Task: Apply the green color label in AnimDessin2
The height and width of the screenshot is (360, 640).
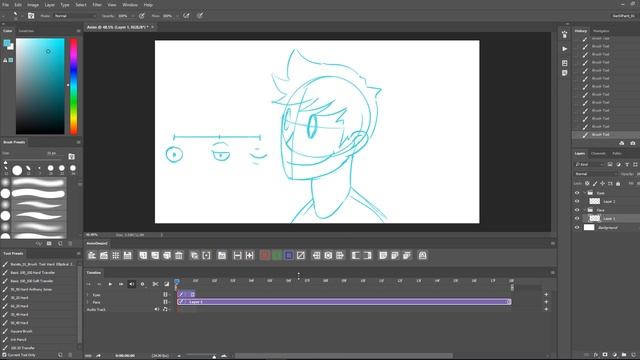Action: tap(277, 256)
